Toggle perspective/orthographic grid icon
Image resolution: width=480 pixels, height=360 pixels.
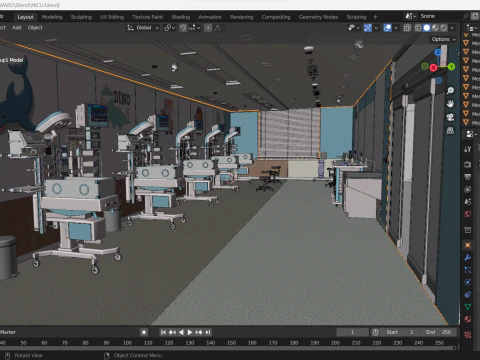click(450, 131)
